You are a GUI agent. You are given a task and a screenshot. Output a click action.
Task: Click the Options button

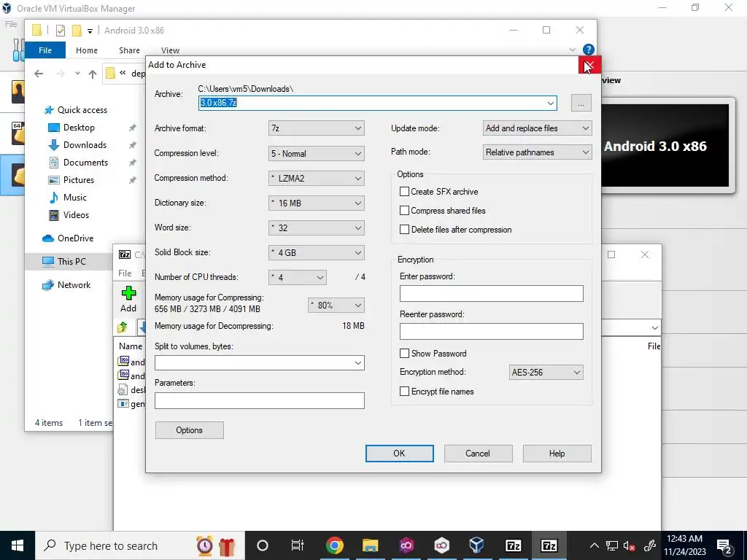pos(189,430)
